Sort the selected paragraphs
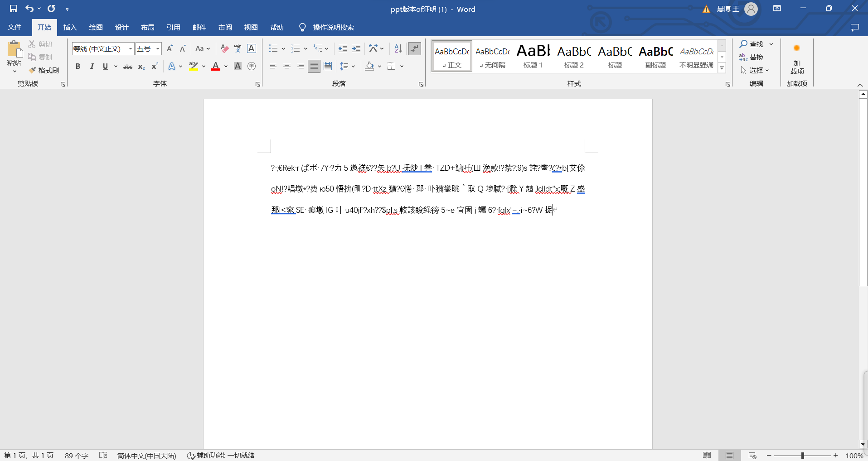The height and width of the screenshot is (461, 868). point(398,48)
